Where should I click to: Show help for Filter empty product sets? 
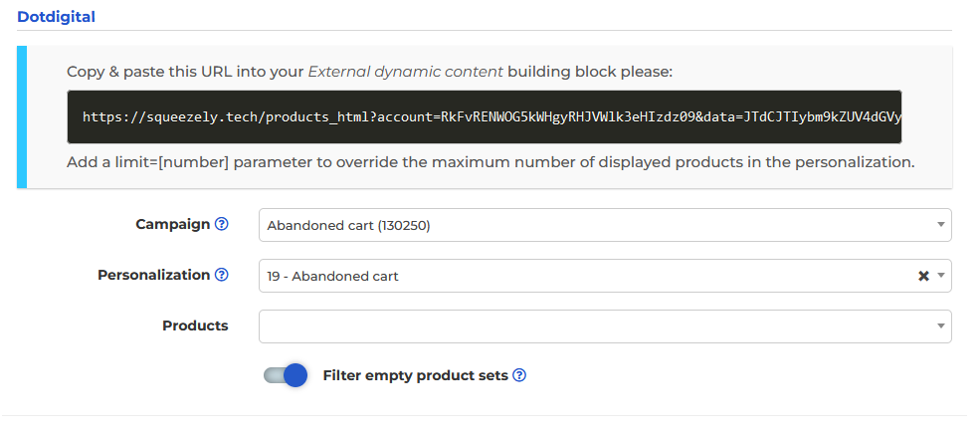click(x=519, y=375)
